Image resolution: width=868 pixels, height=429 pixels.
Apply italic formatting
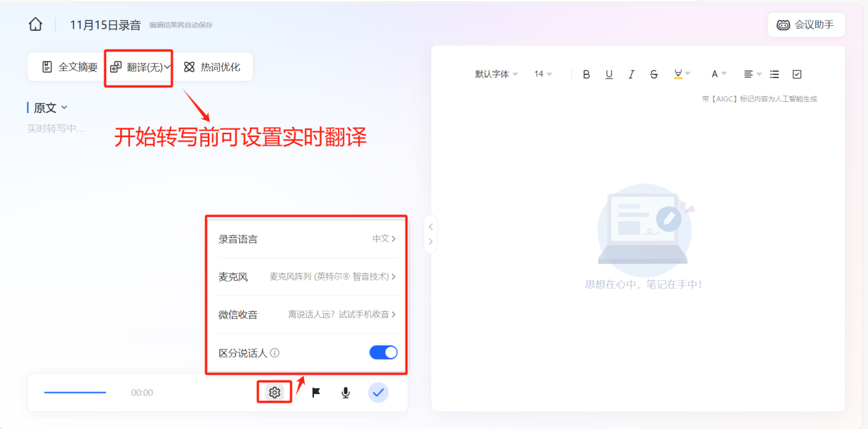pos(631,74)
